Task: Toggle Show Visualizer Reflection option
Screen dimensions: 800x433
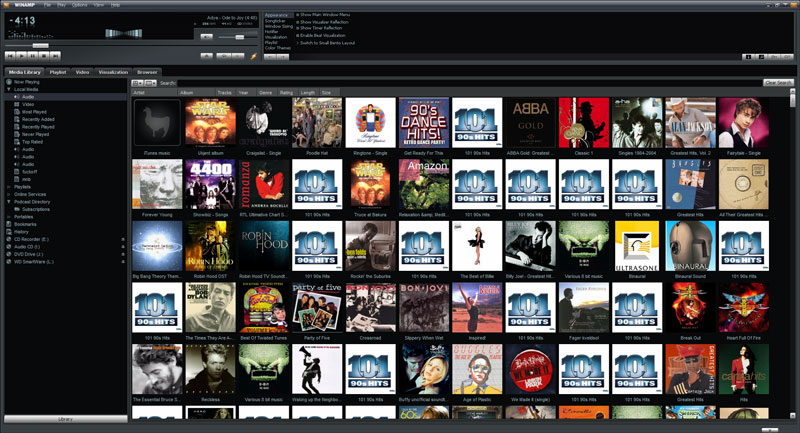Action: [323, 22]
